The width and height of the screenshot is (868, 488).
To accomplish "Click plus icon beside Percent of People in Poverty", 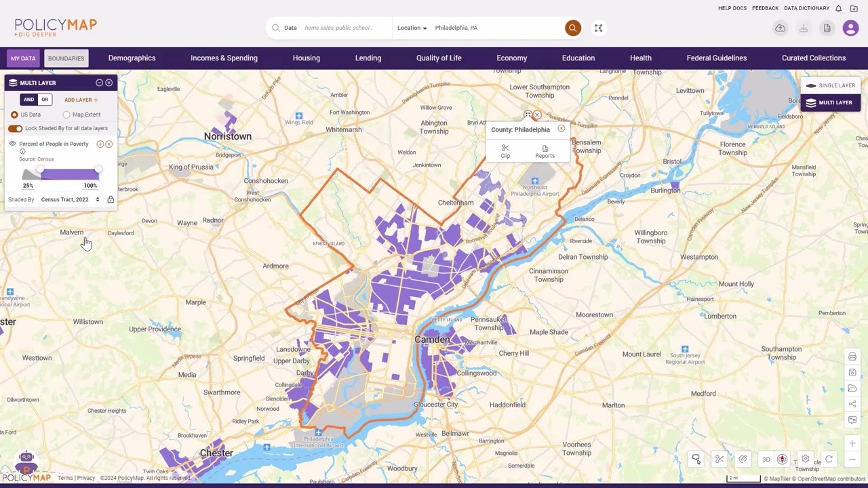I will pos(100,144).
